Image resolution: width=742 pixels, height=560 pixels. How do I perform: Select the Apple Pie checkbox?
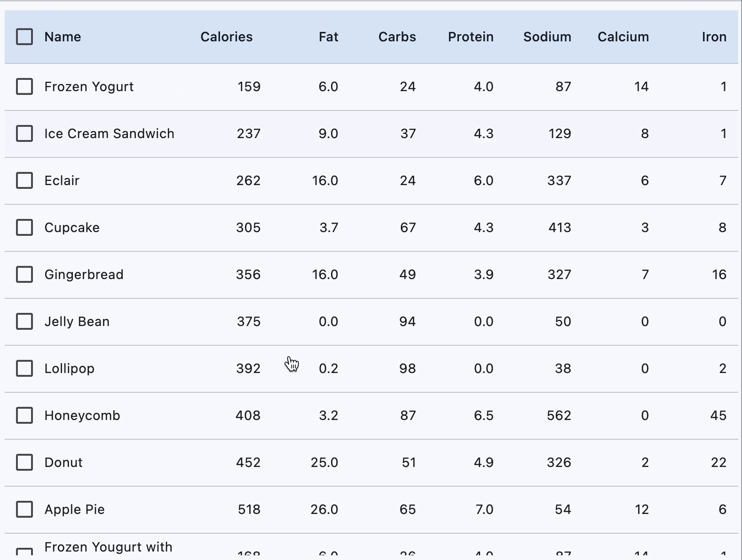24,509
